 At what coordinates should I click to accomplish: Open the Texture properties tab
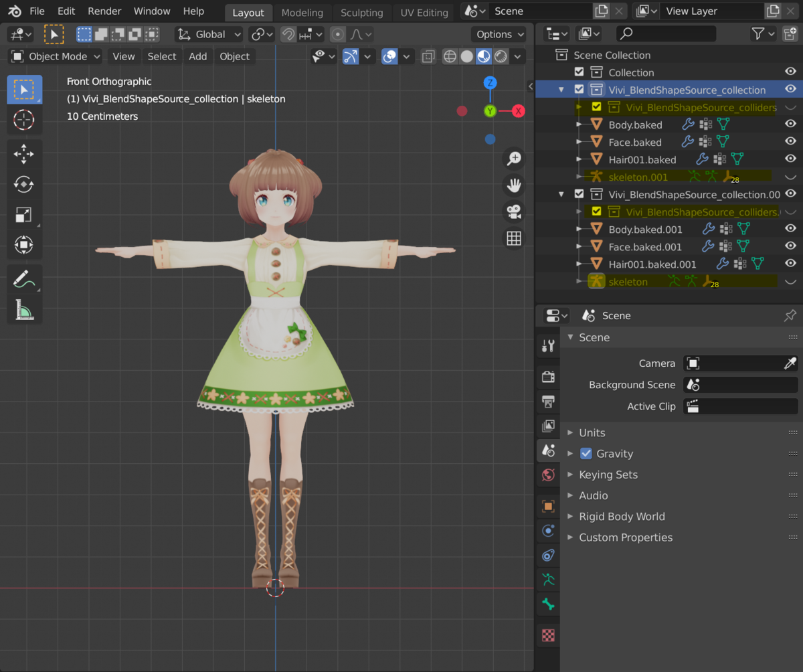tap(549, 635)
